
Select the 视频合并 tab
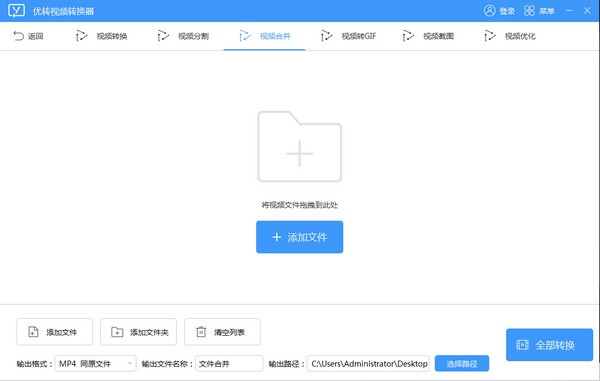coord(264,36)
